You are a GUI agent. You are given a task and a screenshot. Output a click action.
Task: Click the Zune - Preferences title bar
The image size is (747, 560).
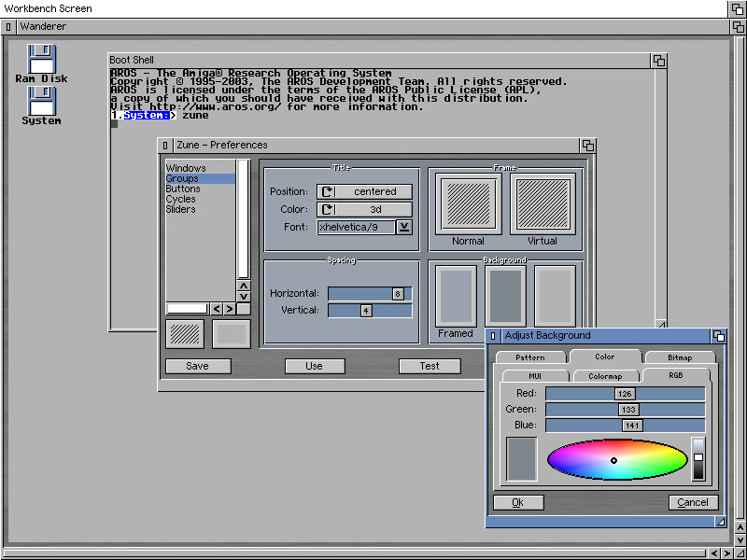click(376, 146)
